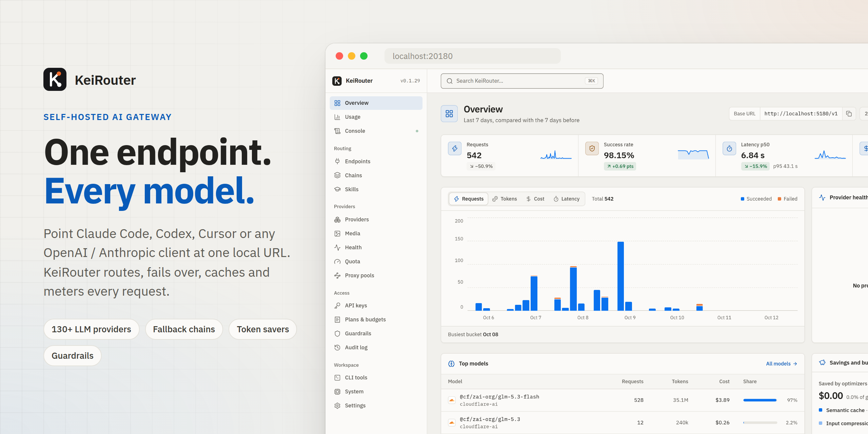Toggle the Succeeded legend series

point(756,199)
